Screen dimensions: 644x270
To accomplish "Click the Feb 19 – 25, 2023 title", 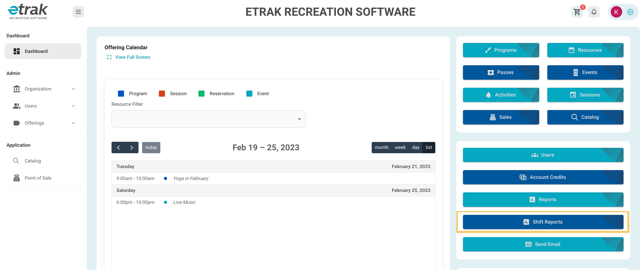I will tap(266, 148).
